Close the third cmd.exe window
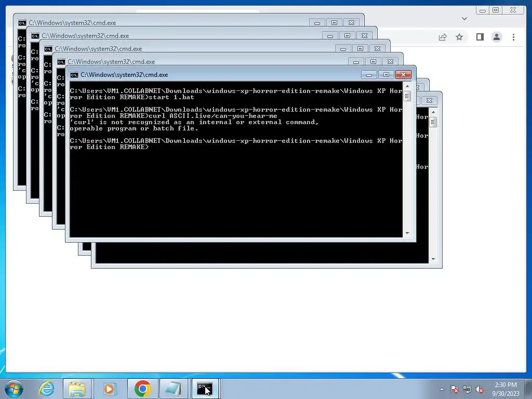This screenshot has height=399, width=532. coord(377,49)
